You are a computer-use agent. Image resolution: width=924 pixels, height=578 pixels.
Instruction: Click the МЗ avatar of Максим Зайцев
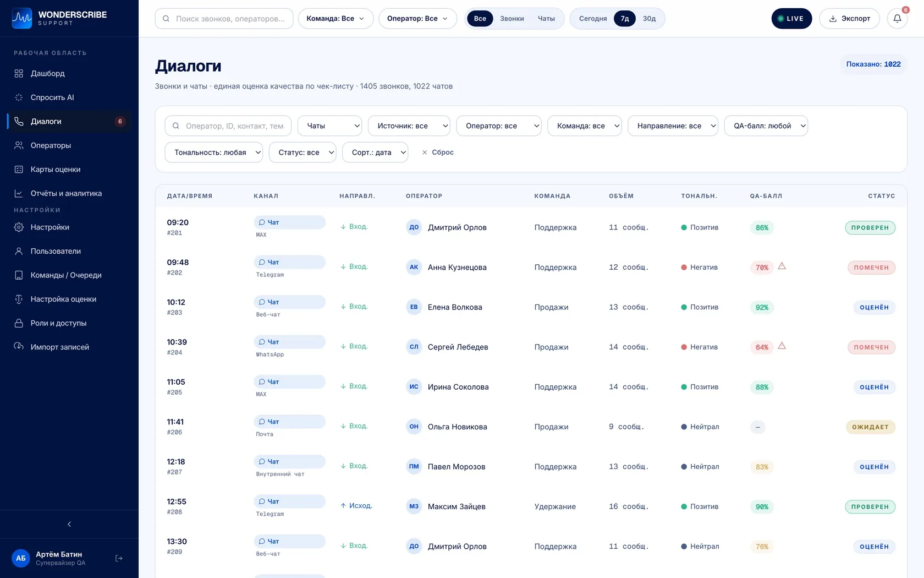tap(414, 507)
